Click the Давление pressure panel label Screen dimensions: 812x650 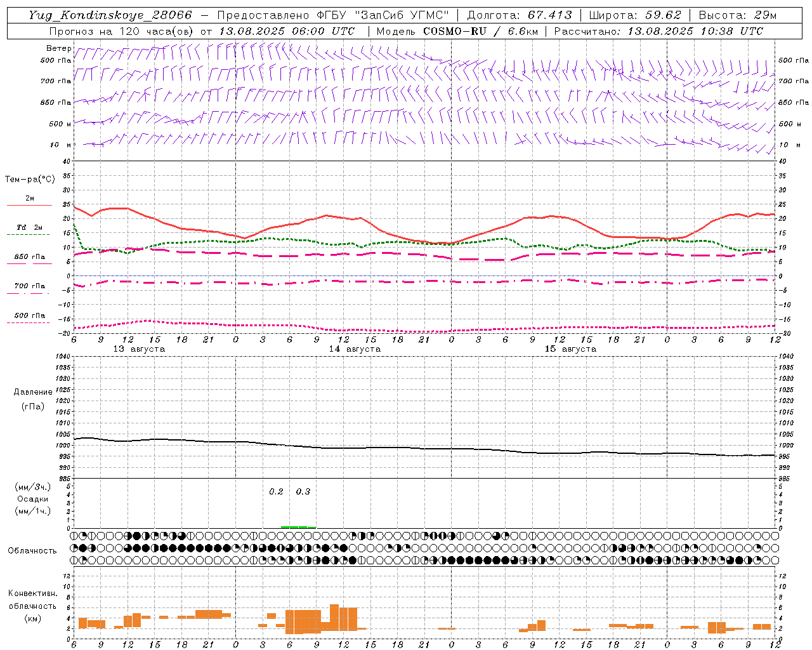point(33,392)
